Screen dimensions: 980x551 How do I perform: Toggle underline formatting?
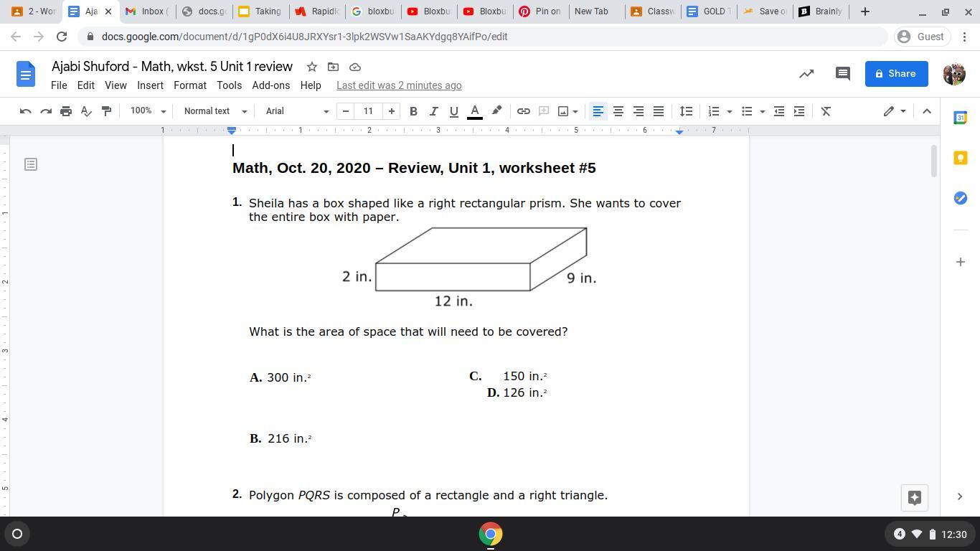(x=453, y=111)
